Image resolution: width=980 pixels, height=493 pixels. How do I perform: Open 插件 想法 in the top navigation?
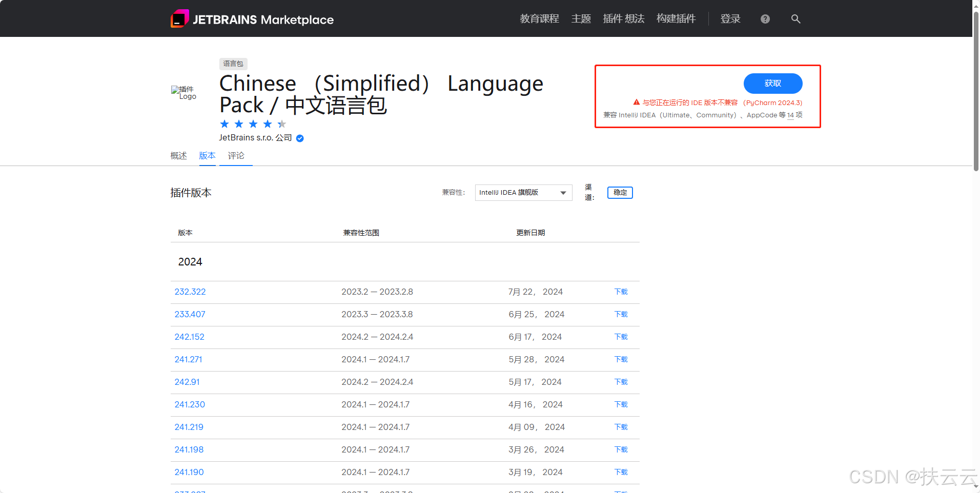pos(624,19)
